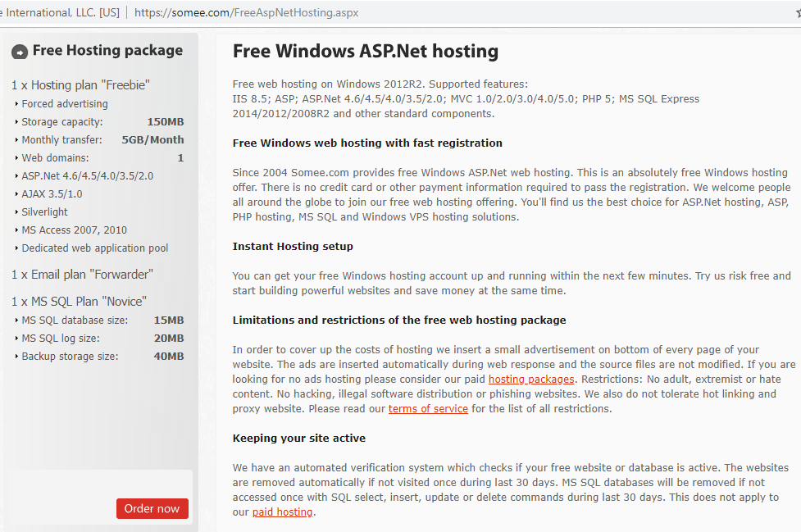Click the bullet arrow beside Storage capacity
This screenshot has width=801, height=532.
pos(16,122)
